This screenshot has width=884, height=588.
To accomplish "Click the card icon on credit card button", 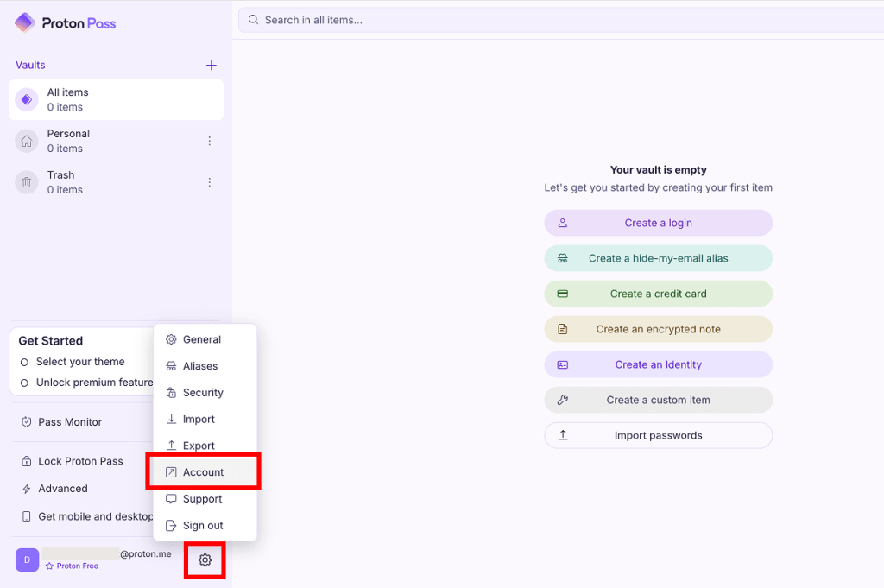I will pos(563,294).
